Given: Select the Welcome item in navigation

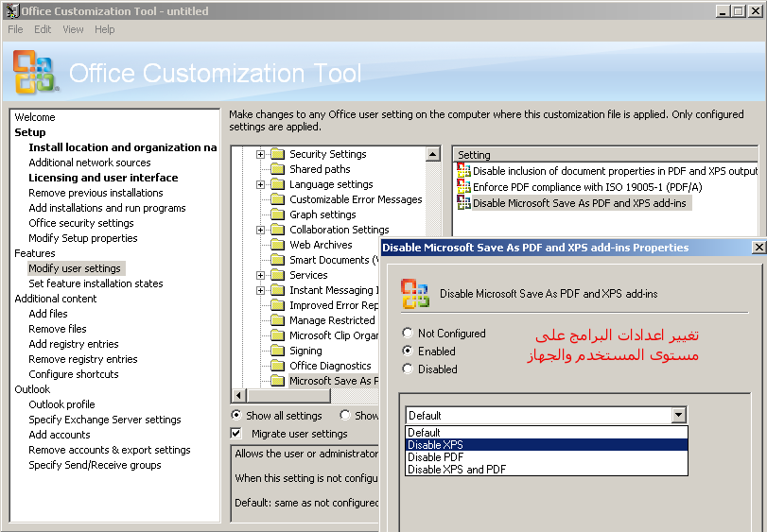Looking at the screenshot, I should [35, 117].
